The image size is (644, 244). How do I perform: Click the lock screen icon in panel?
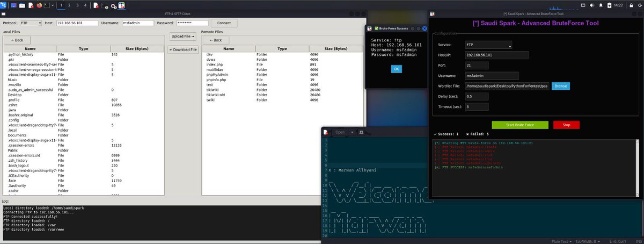(x=630, y=5)
